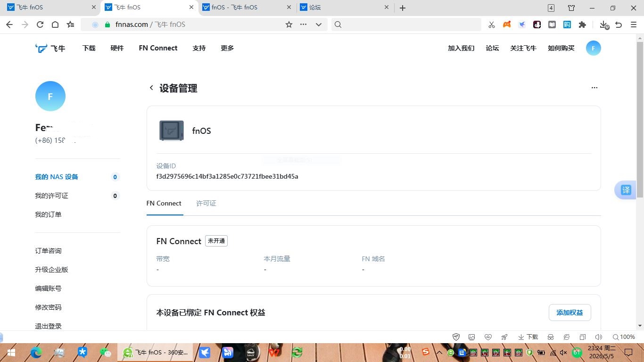Click the 关注飞牛 header link
The height and width of the screenshot is (362, 644).
523,48
